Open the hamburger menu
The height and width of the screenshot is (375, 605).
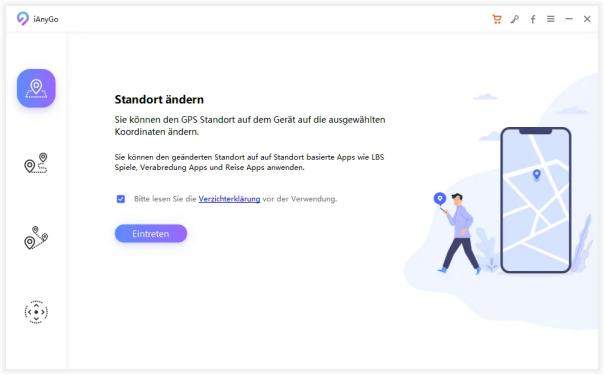(x=551, y=19)
